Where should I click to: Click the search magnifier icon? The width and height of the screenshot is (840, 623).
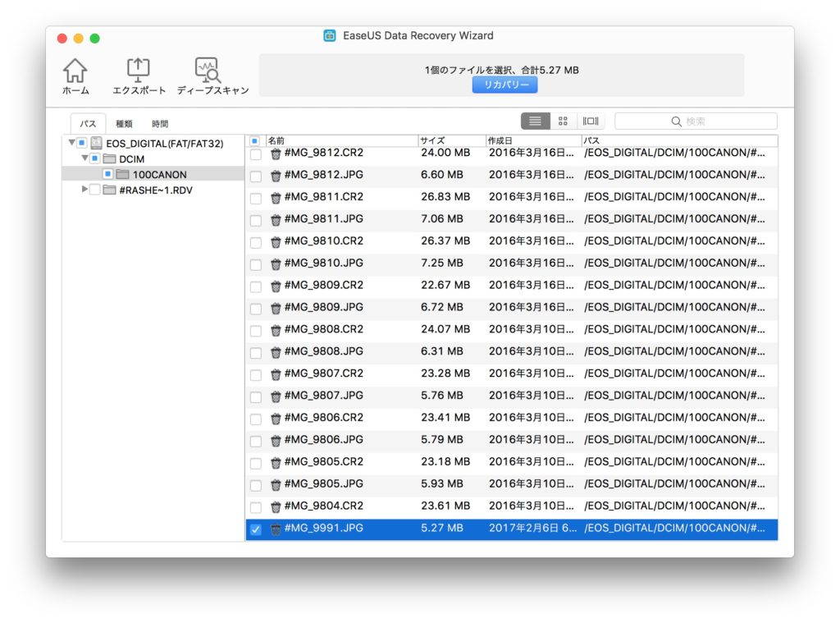(676, 121)
